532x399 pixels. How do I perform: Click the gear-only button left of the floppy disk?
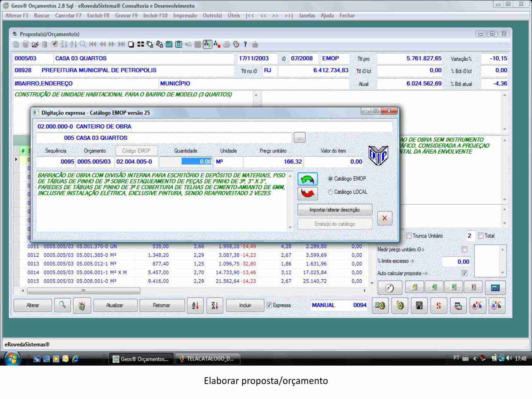(x=400, y=305)
